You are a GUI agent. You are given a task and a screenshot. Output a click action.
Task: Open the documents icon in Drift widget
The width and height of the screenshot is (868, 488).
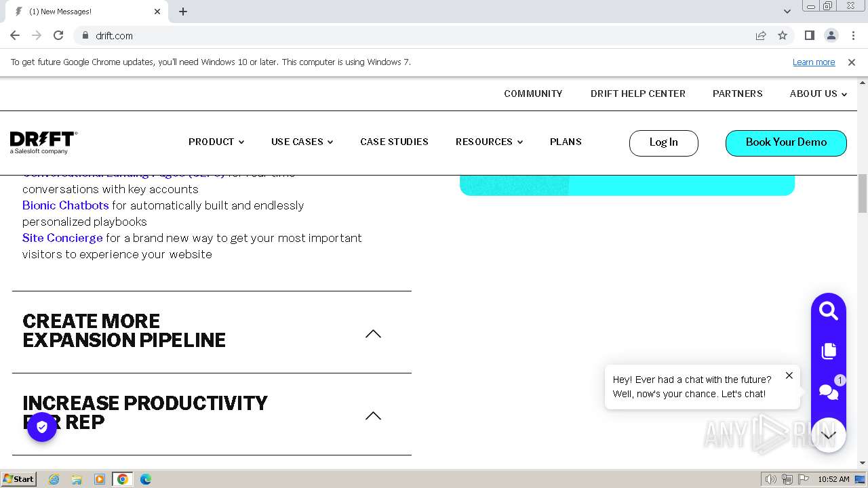(x=829, y=350)
